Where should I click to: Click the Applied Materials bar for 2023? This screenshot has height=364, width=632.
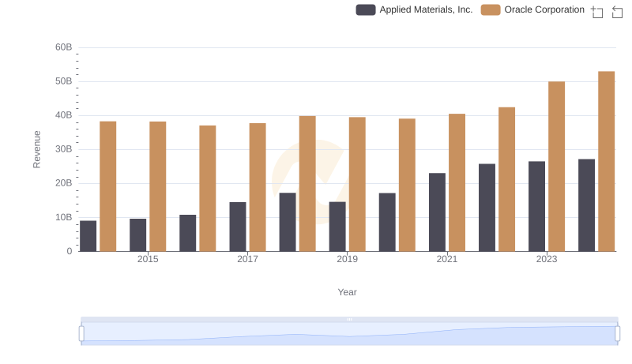536,207
